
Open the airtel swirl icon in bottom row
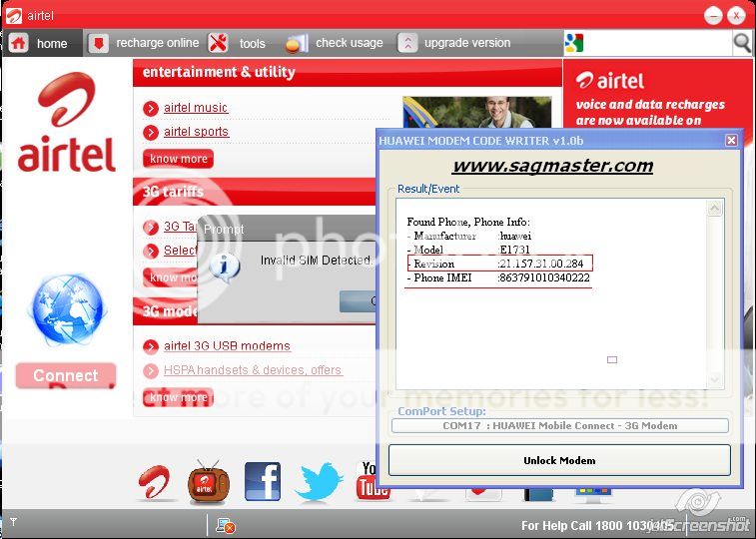154,482
